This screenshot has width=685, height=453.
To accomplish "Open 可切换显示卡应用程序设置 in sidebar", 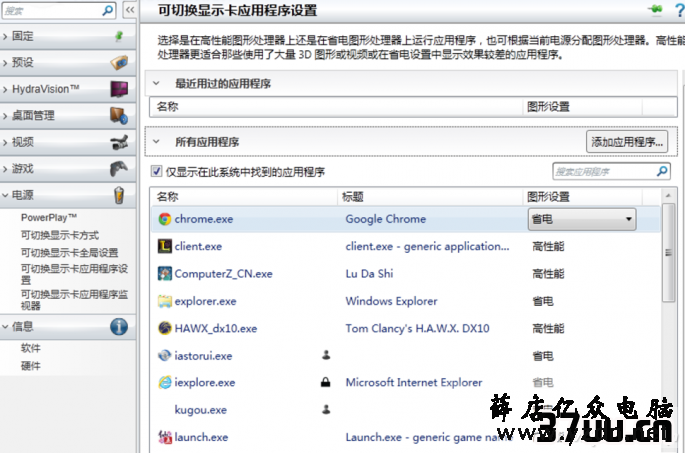I will [x=74, y=274].
